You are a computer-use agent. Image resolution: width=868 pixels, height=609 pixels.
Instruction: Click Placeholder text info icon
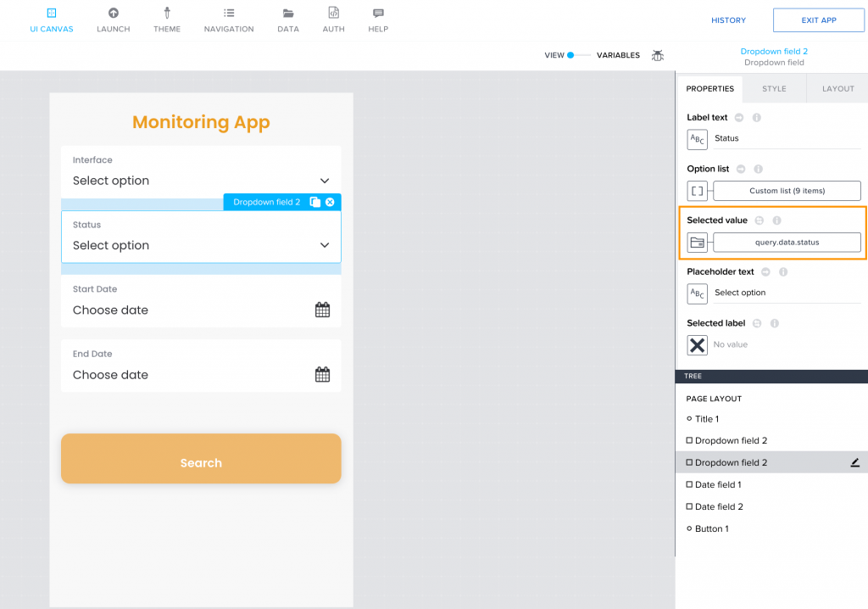click(x=783, y=272)
